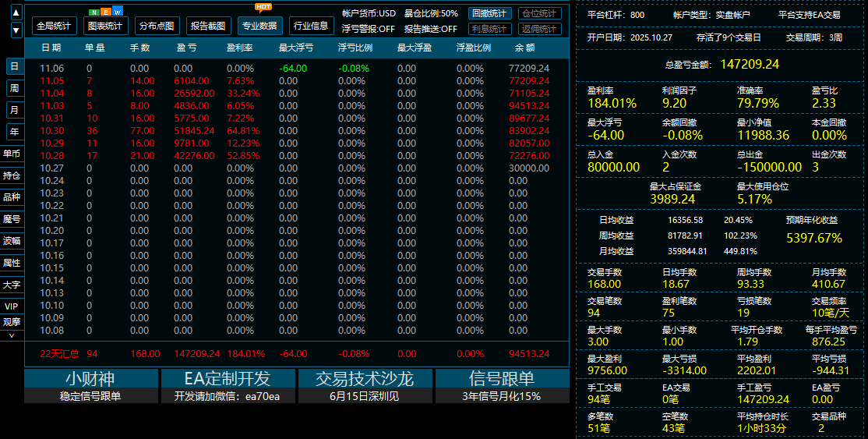The width and height of the screenshot is (868, 439).
Task: Open the 全局统计 tab
Action: coord(55,26)
